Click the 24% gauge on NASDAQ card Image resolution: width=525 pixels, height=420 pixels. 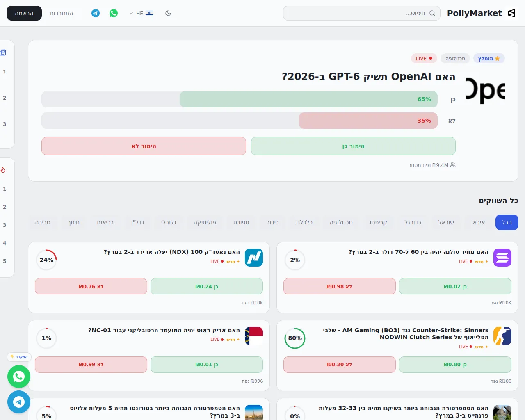46,260
